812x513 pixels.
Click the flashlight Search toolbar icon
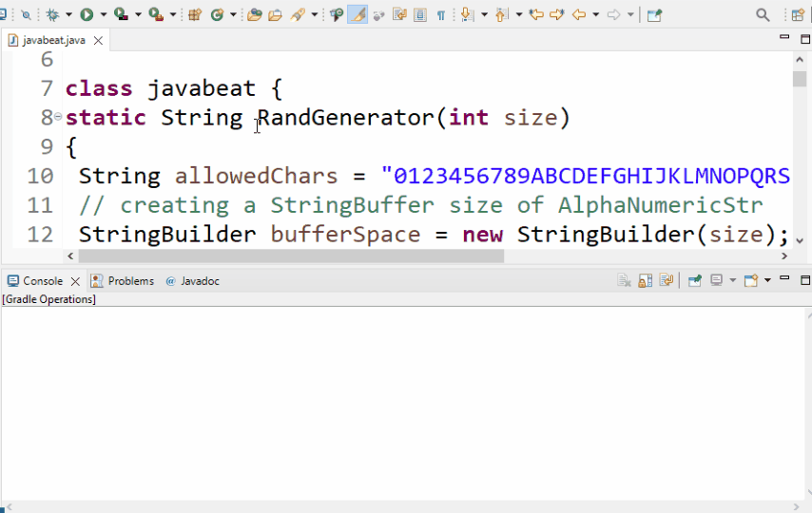click(x=298, y=15)
